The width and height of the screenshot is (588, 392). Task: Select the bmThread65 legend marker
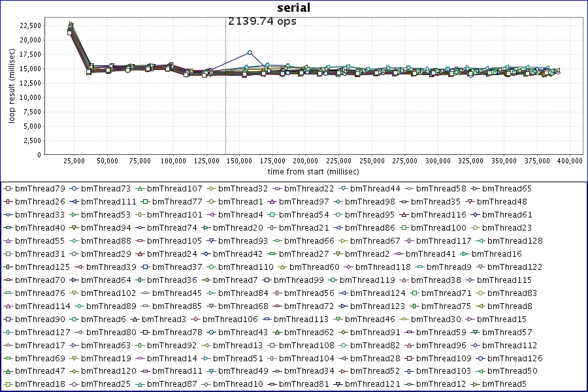(476, 189)
